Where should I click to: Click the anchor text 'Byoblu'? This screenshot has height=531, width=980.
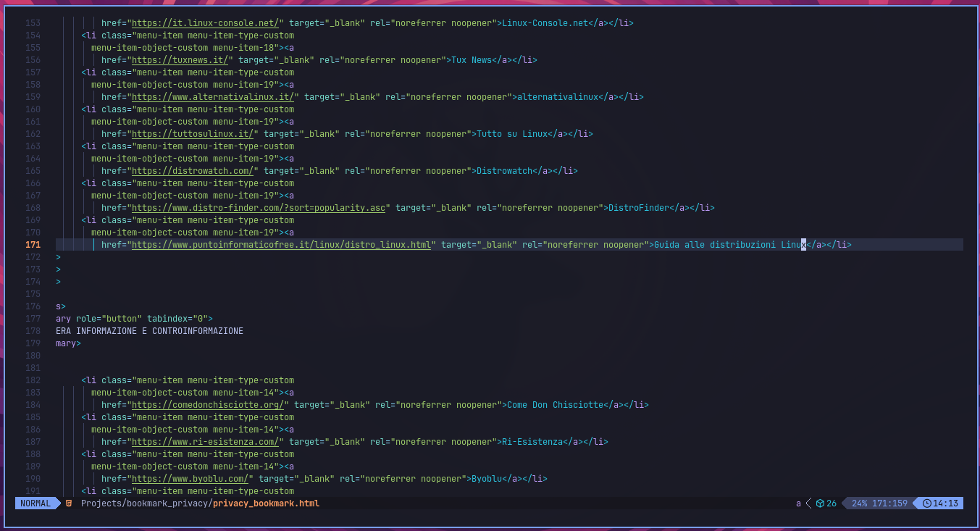point(487,479)
